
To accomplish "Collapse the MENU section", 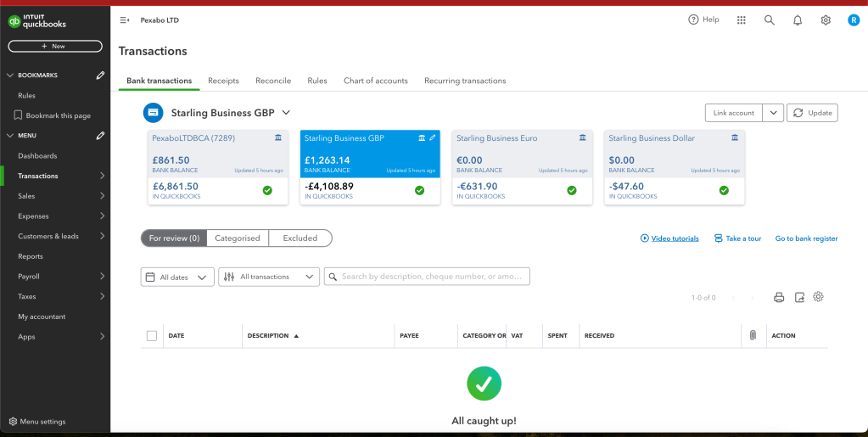I will pyautogui.click(x=10, y=135).
